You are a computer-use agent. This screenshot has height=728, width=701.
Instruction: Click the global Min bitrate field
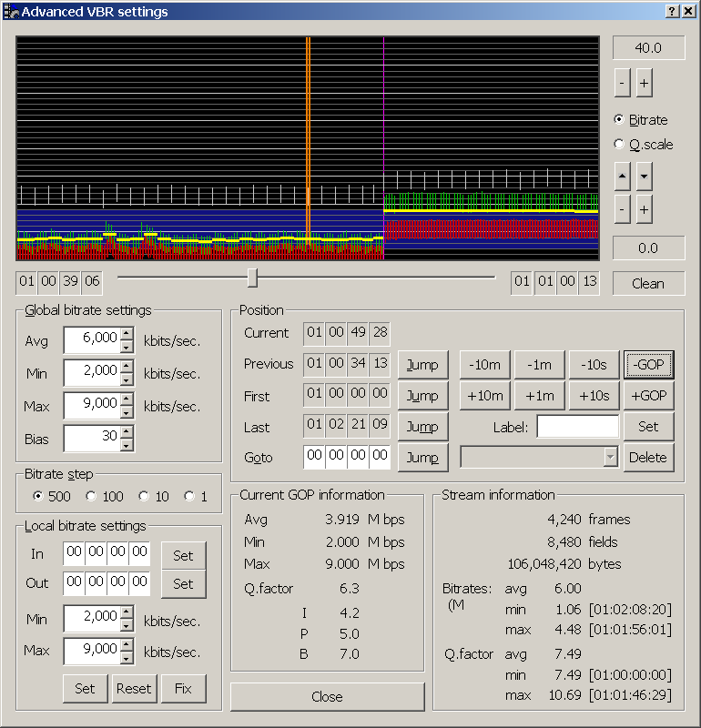coord(92,373)
